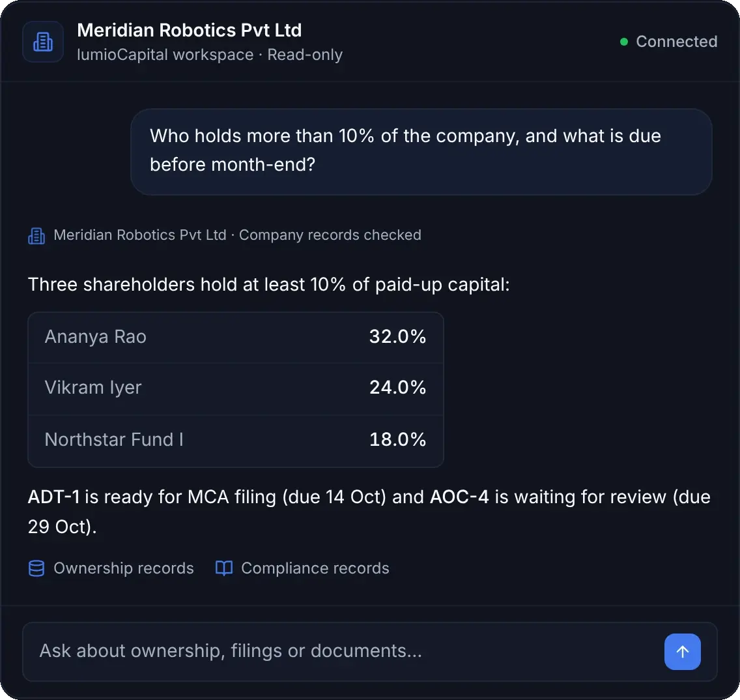Open the Ownership records source

click(x=111, y=568)
